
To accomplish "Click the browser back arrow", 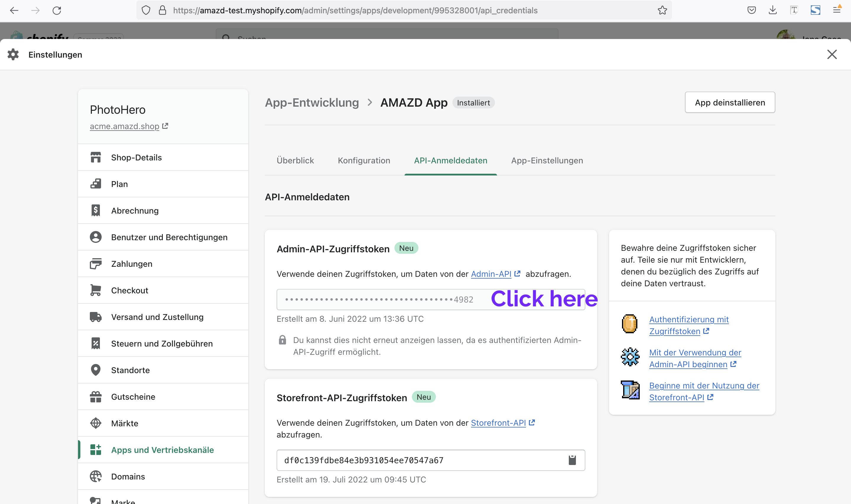I will 14,11.
